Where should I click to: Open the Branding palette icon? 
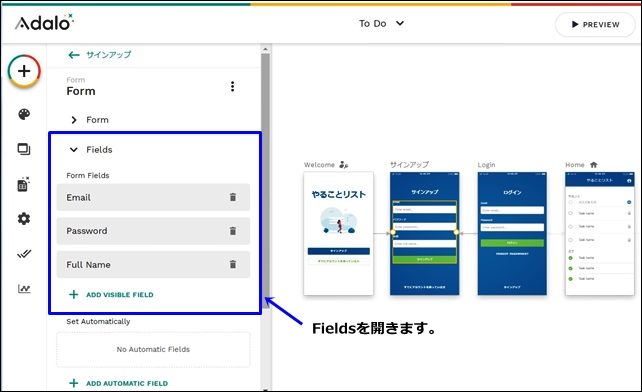[x=24, y=114]
